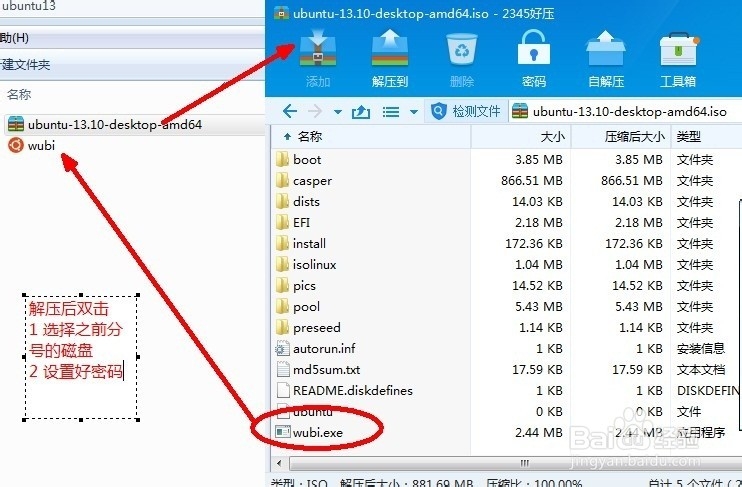Screen dimensions: 742x487
Task: Click the horizontal scrollbar left arrow
Action: (280, 463)
